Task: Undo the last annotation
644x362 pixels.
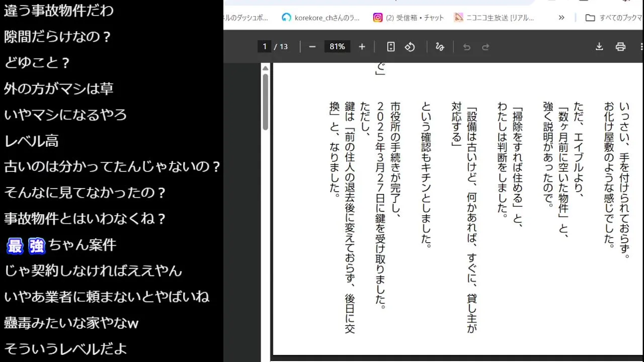Action: coord(466,47)
